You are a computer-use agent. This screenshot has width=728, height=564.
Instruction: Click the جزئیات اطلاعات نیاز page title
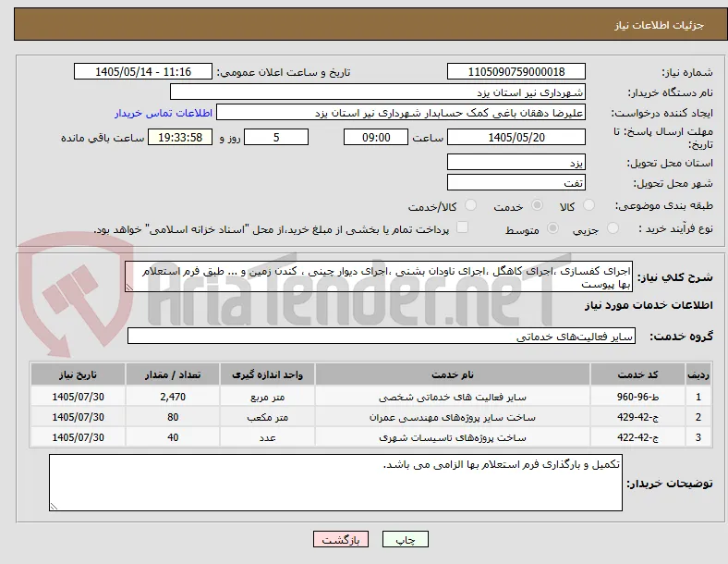[660, 25]
